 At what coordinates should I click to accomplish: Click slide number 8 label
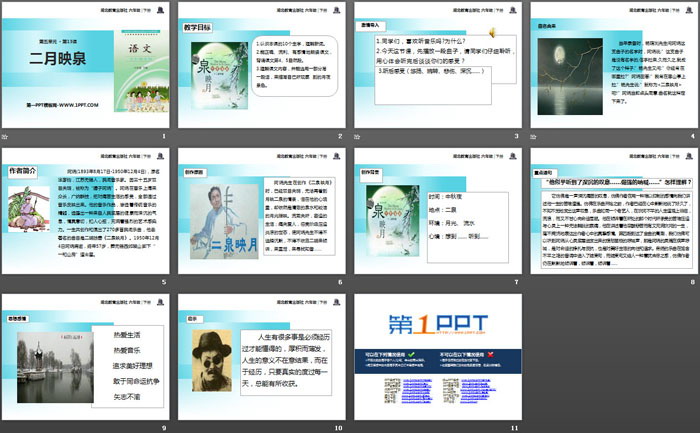pos(693,282)
